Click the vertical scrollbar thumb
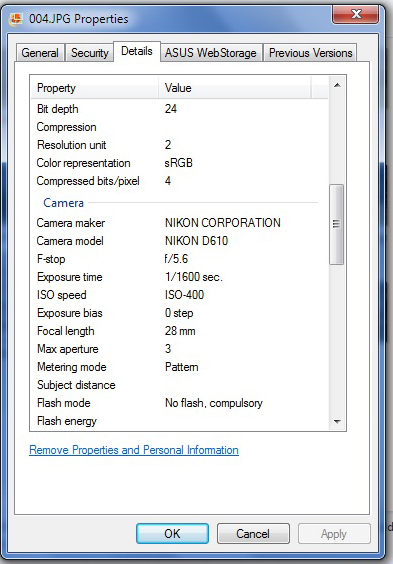This screenshot has height=564, width=393. pyautogui.click(x=337, y=224)
